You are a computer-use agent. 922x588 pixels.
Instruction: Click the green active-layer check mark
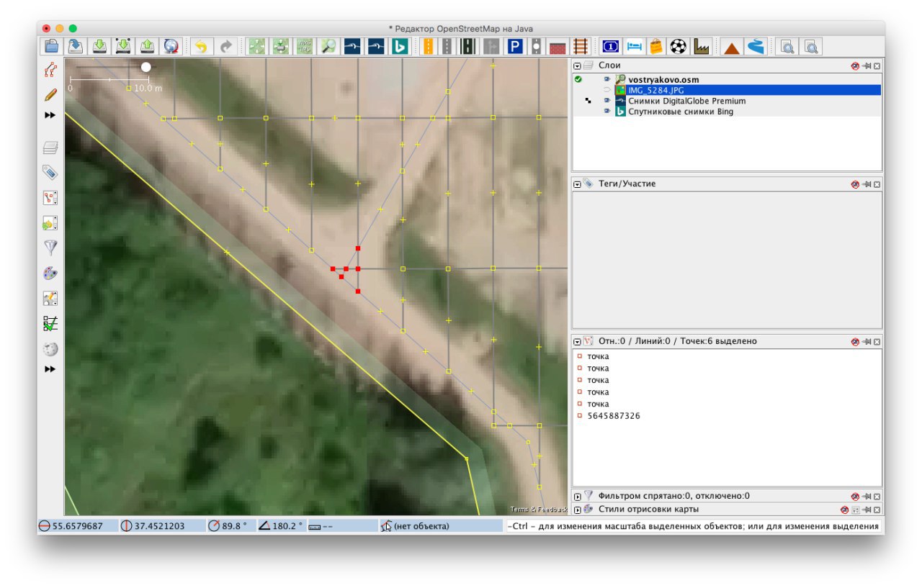tap(578, 79)
